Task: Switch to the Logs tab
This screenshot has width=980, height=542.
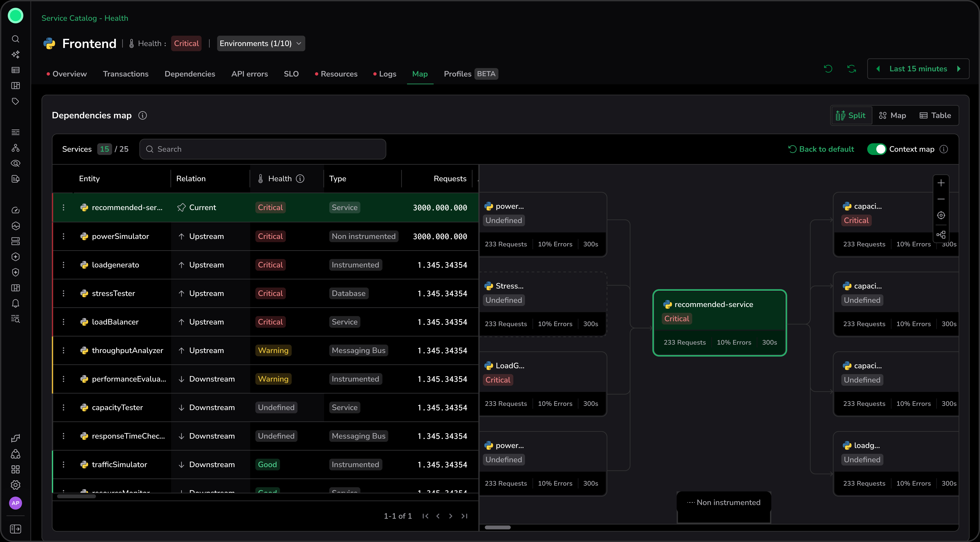Action: 388,74
